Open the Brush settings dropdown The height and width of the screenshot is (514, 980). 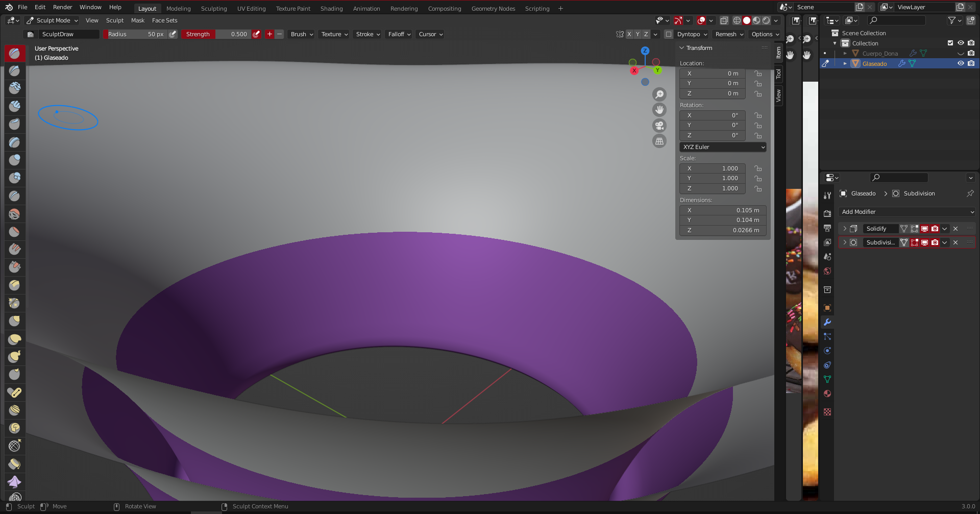[302, 34]
